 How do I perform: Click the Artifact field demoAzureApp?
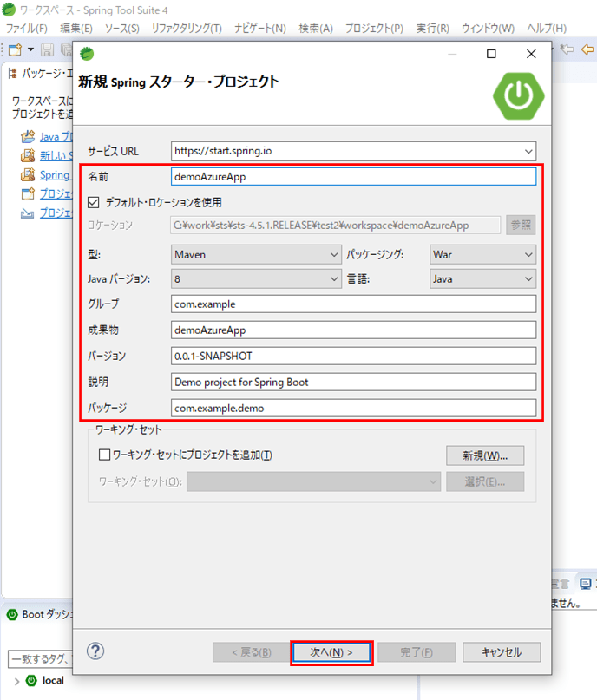[354, 330]
